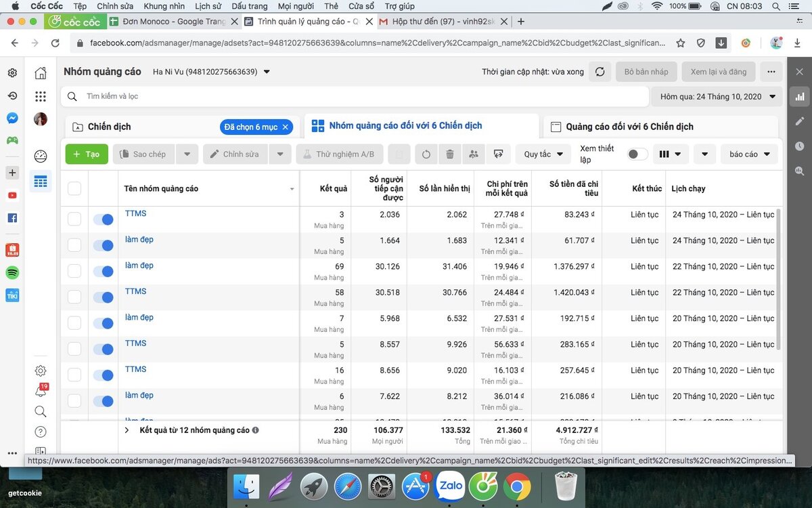Open Tiki shortcut in browser sidebar
The height and width of the screenshot is (508, 812).
(12, 295)
